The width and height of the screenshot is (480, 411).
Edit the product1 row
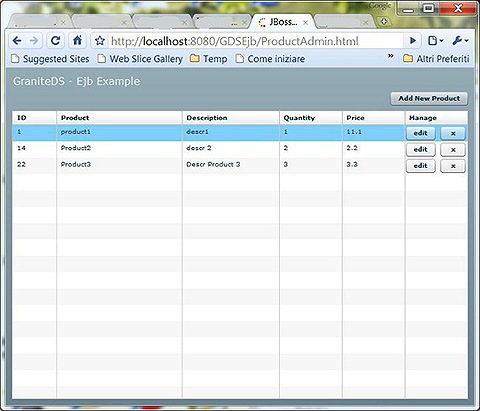(421, 133)
